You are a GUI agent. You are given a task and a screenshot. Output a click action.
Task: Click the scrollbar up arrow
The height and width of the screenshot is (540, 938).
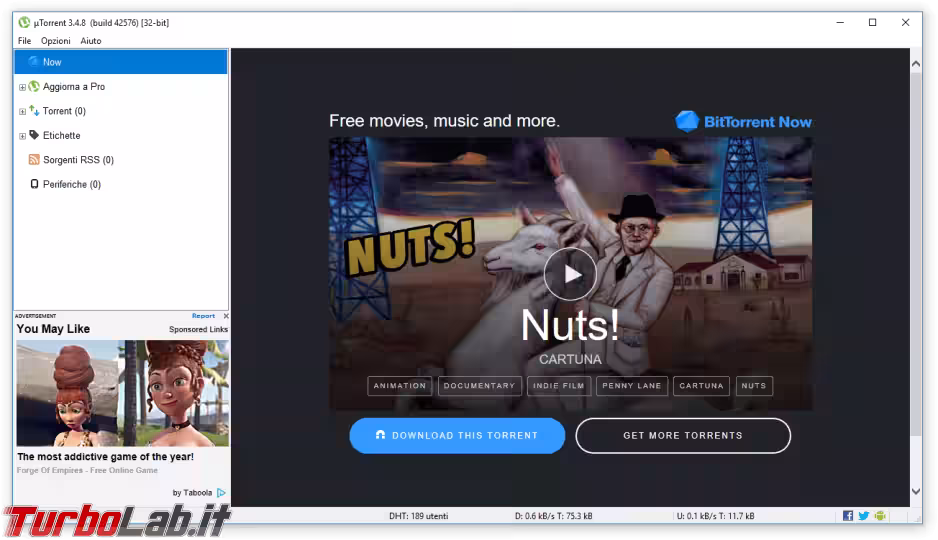pyautogui.click(x=916, y=63)
